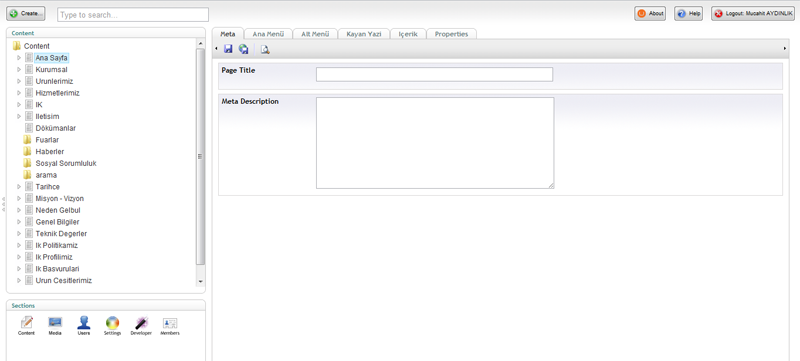Select the Dökümanlar tree item
The height and width of the screenshot is (361, 800).
click(x=56, y=128)
